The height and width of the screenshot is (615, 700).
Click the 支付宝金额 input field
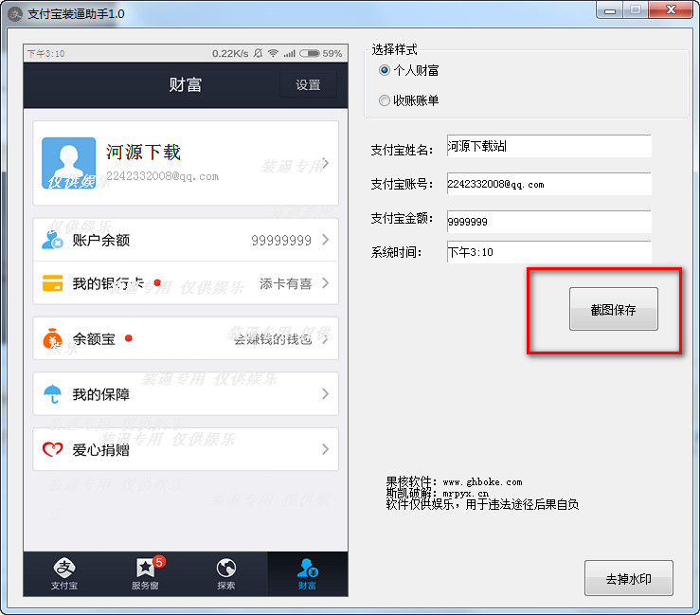[x=548, y=222]
